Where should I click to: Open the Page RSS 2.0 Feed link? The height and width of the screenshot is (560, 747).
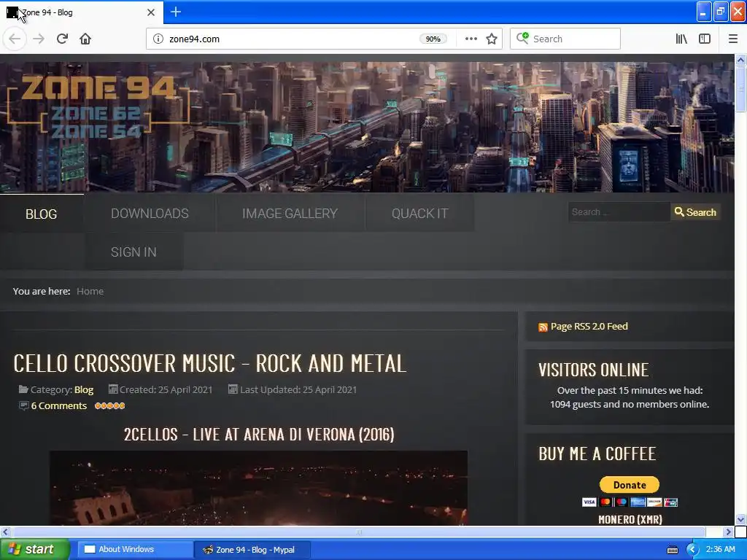point(589,326)
